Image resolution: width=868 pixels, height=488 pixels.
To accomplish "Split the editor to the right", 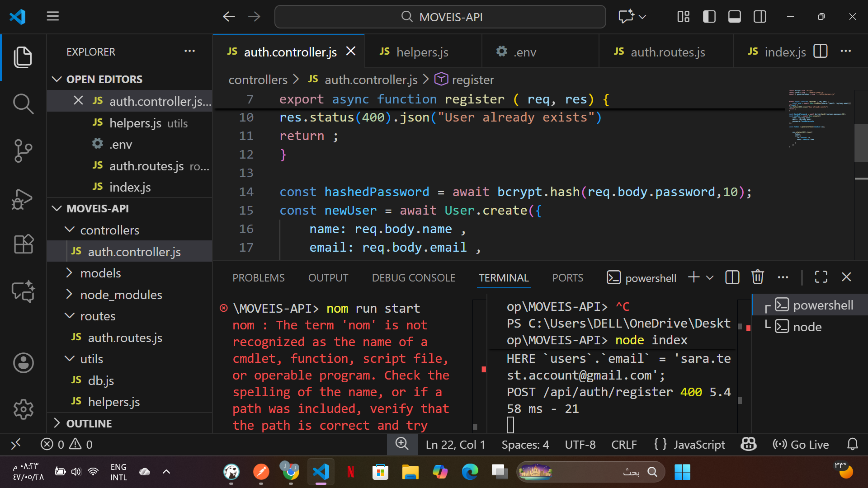I will point(820,52).
